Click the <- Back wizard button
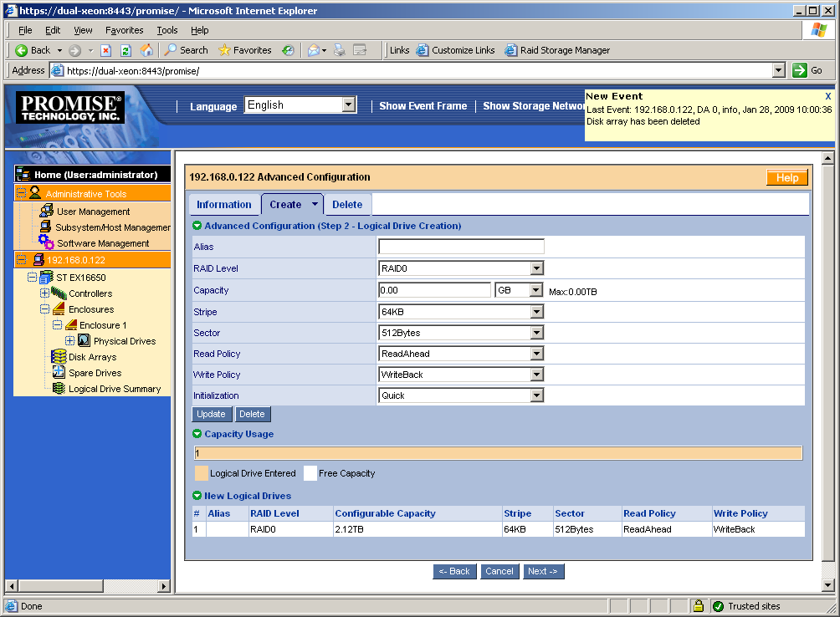This screenshot has height=617, width=840. click(x=454, y=571)
